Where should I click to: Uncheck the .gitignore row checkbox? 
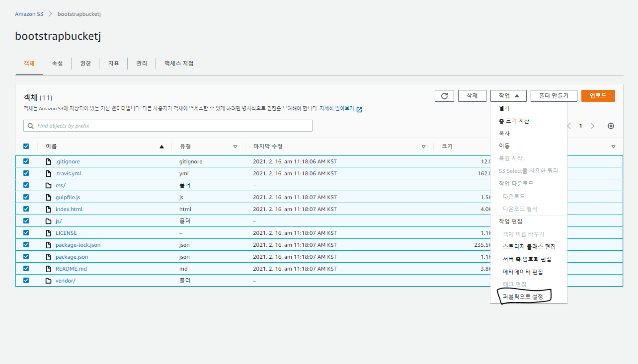pos(26,161)
